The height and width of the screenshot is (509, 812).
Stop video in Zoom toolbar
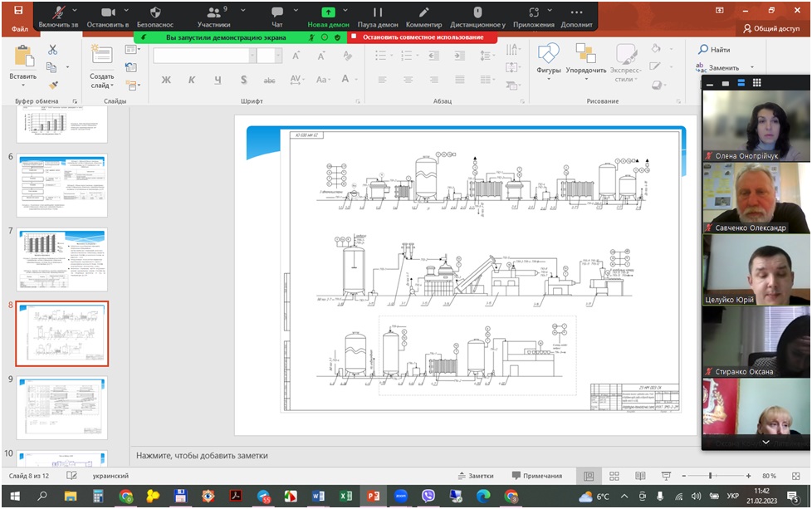point(107,12)
